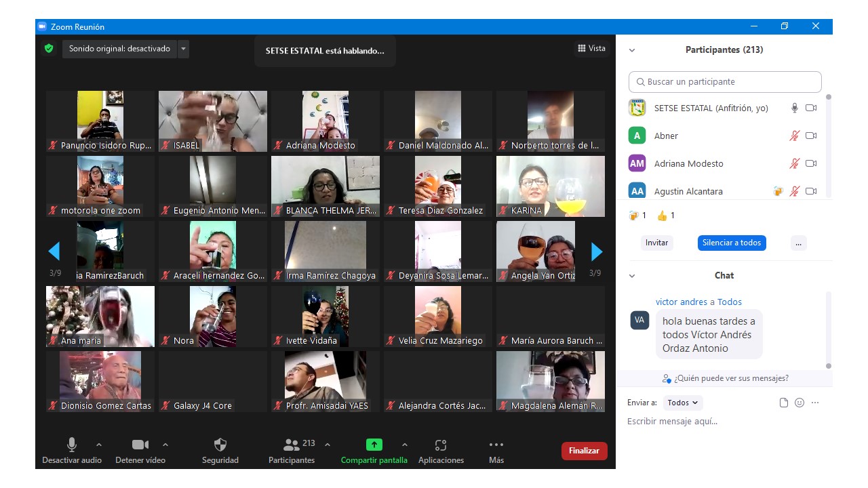Click Abner's camera icon
Screen dimensions: 868x488
811,136
